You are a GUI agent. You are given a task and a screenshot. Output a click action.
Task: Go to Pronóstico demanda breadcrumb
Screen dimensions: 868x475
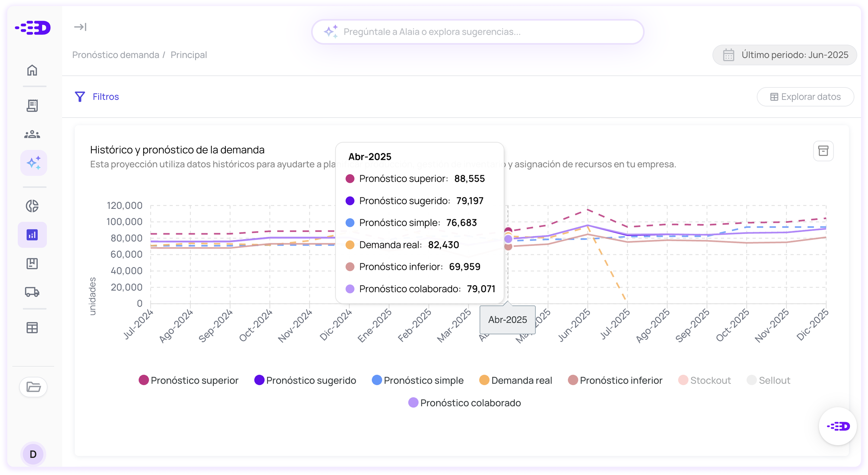click(x=116, y=55)
